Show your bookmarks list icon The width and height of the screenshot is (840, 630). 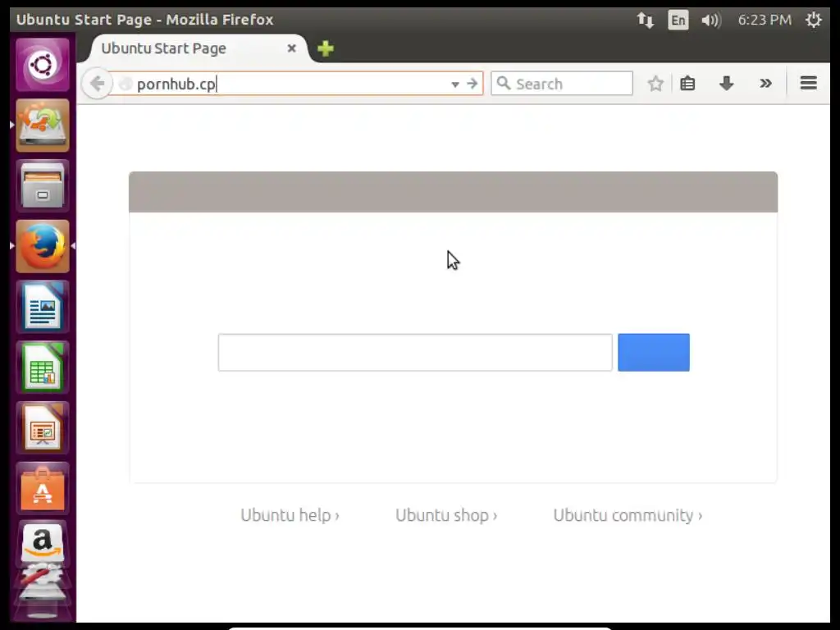(687, 84)
